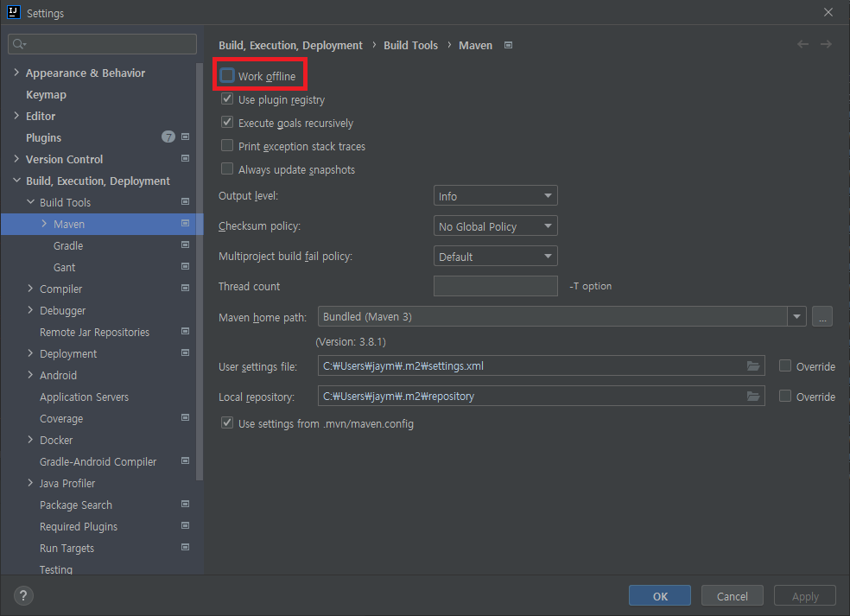Enable Always update snapshots
Viewport: 850px width, 616px height.
(227, 169)
